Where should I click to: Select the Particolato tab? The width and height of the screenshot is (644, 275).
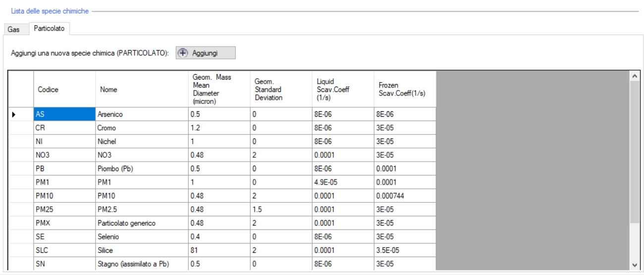tap(49, 29)
